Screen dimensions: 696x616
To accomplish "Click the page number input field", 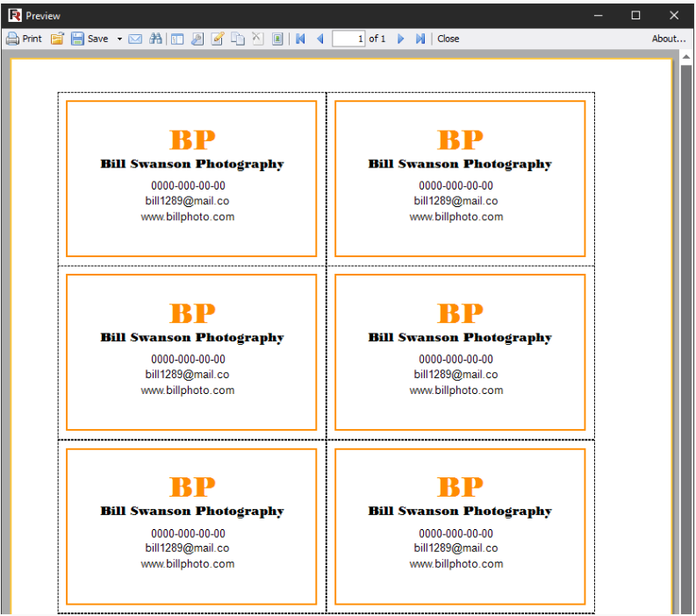I will pos(348,39).
